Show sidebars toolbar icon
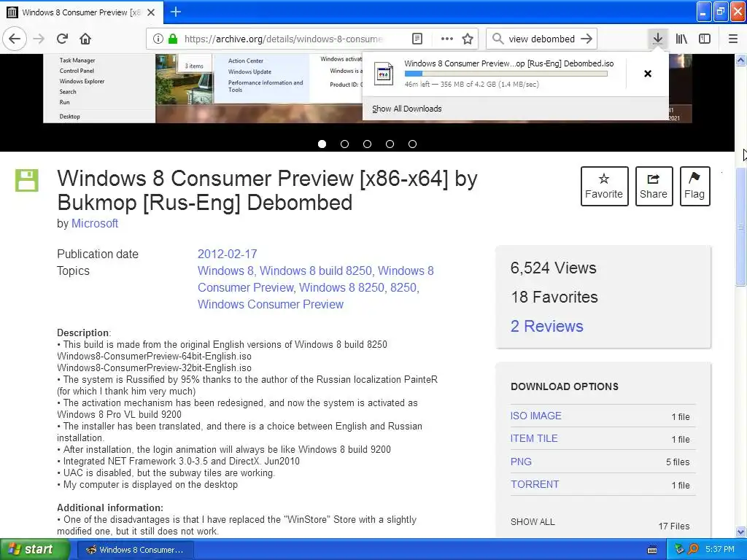 pyautogui.click(x=705, y=39)
